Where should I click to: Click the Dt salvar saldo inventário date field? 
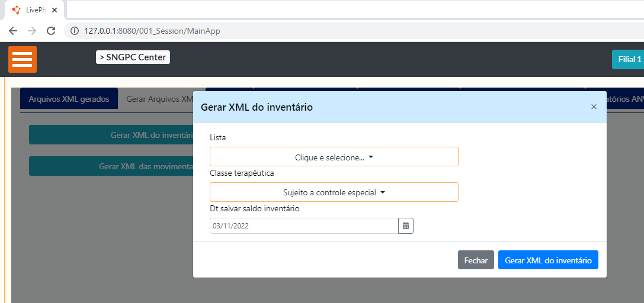click(x=303, y=225)
